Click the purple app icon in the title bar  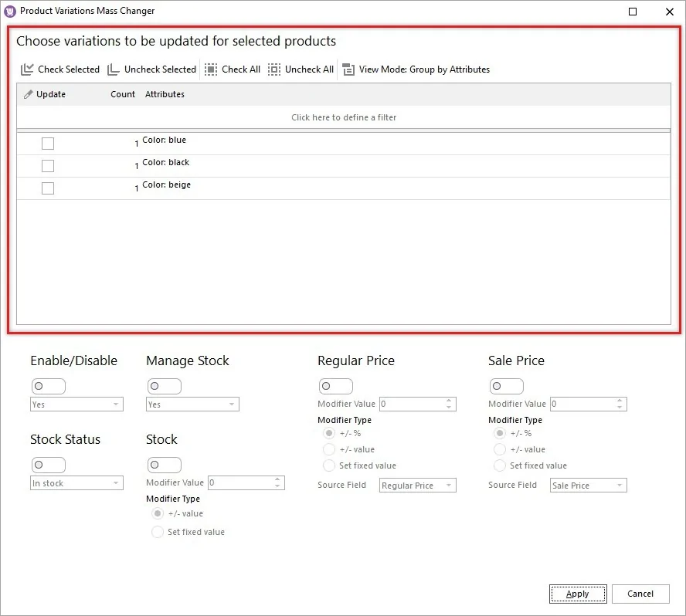pyautogui.click(x=10, y=11)
